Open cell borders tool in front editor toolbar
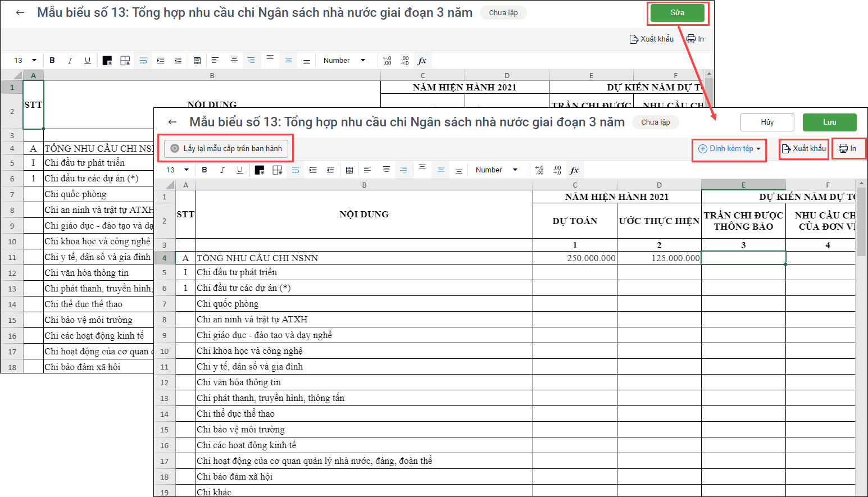868x497 pixels. (x=278, y=170)
